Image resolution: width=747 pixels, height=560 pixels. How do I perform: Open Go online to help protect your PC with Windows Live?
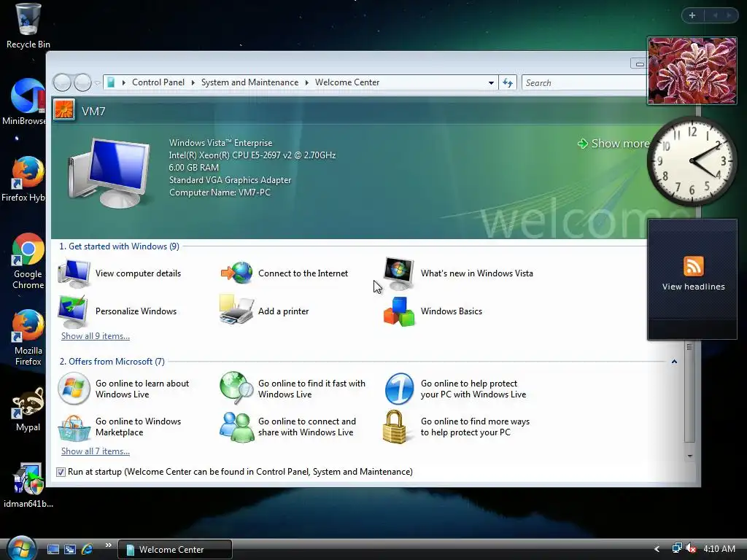pyautogui.click(x=455, y=389)
